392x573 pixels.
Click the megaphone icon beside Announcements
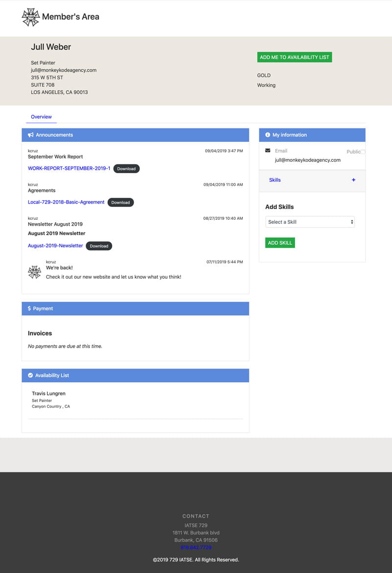point(30,135)
